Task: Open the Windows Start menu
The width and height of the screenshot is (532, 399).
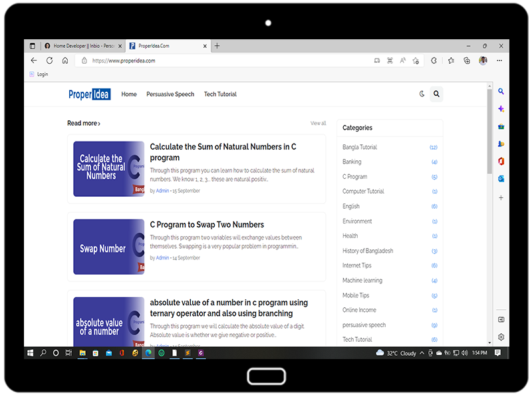Action: pyautogui.click(x=30, y=353)
